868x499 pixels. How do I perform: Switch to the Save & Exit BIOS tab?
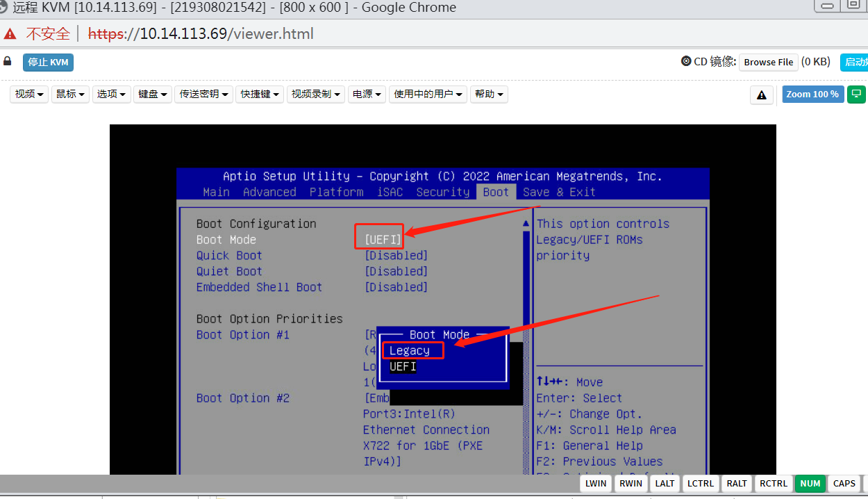pyautogui.click(x=558, y=192)
